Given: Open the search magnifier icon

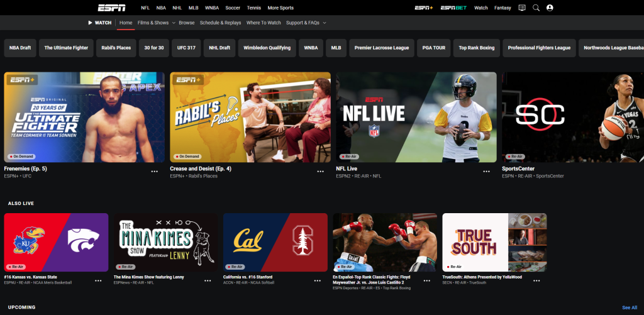Looking at the screenshot, I should [x=536, y=8].
